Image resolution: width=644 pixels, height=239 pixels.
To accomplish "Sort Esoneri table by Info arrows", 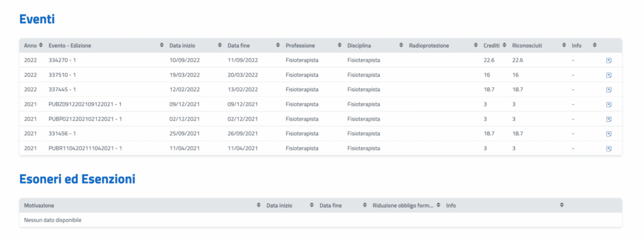I will (562, 205).
